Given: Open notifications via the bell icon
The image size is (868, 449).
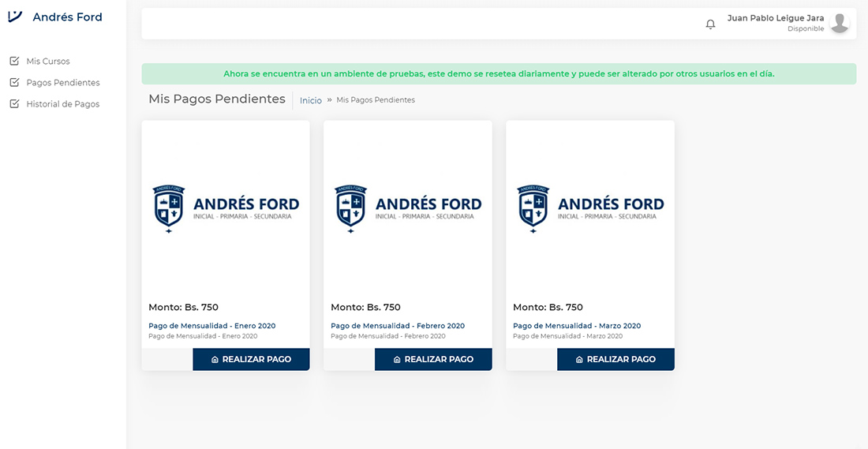Looking at the screenshot, I should coord(711,24).
